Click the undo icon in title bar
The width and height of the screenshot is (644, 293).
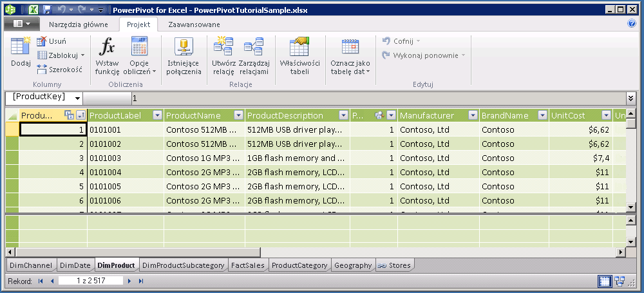click(x=61, y=9)
